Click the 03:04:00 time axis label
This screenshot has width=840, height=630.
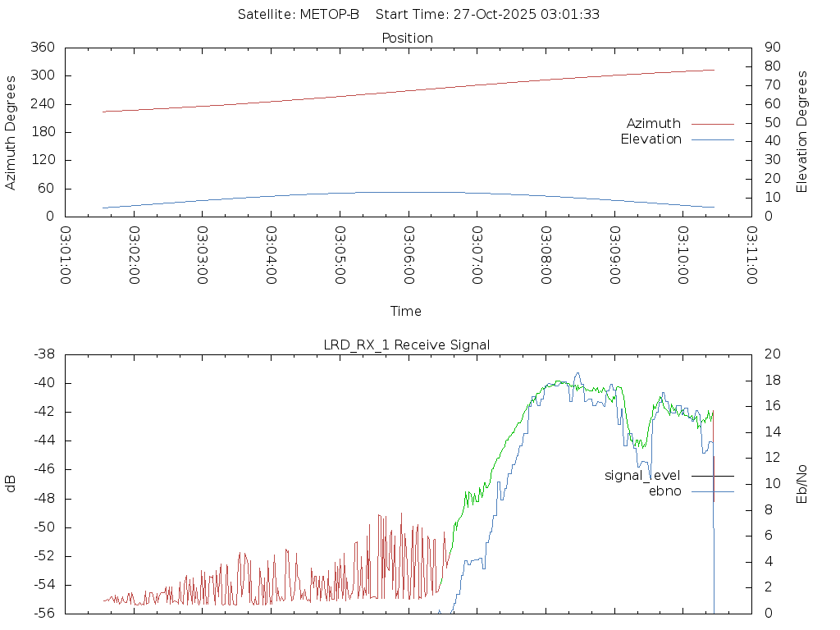(272, 256)
